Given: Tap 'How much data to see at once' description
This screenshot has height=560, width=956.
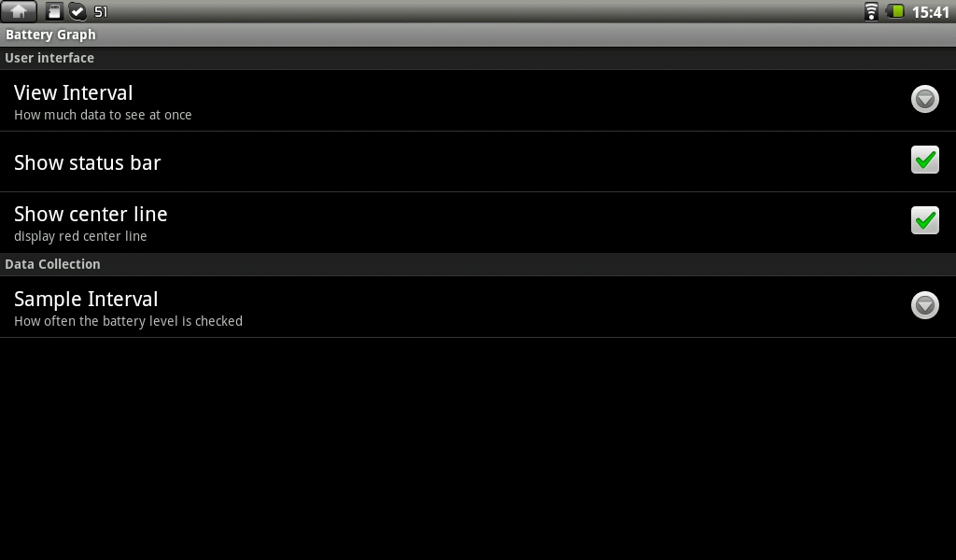Looking at the screenshot, I should point(103,115).
